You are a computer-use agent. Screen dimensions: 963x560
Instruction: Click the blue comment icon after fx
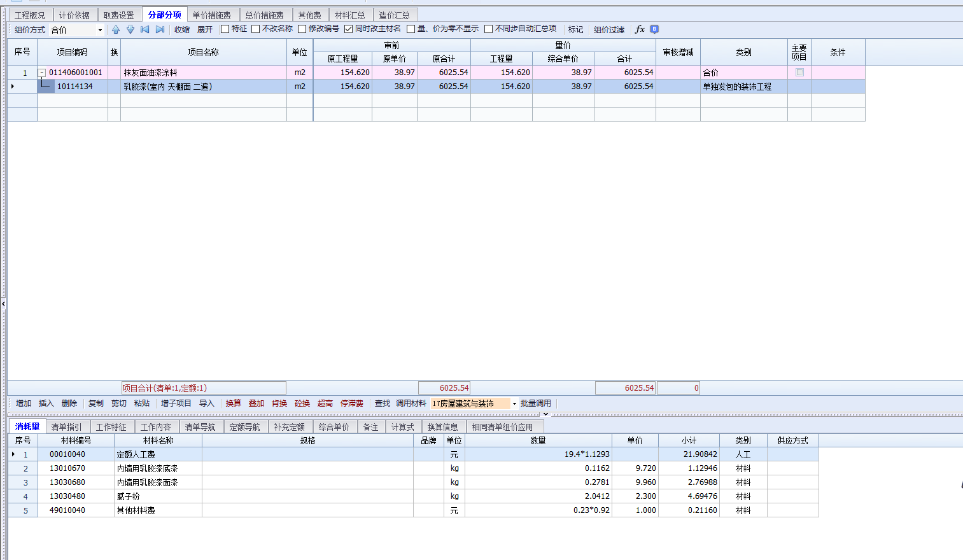(654, 29)
